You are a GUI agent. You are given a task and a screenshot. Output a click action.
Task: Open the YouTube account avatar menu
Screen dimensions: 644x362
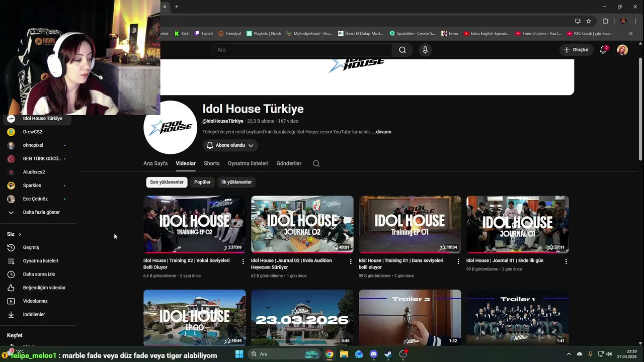[x=622, y=50]
